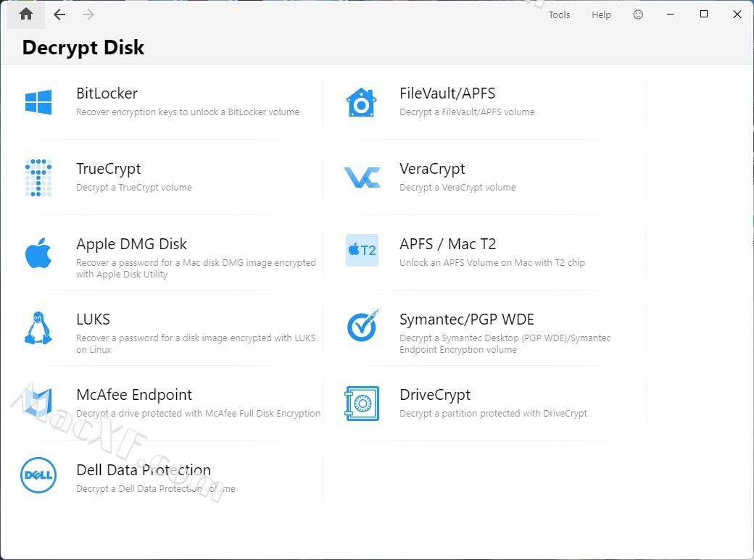Click 'Recover encryption keys to unlock a BitLocker volume'
Screen dimensions: 754x560
pyautogui.click(x=188, y=112)
